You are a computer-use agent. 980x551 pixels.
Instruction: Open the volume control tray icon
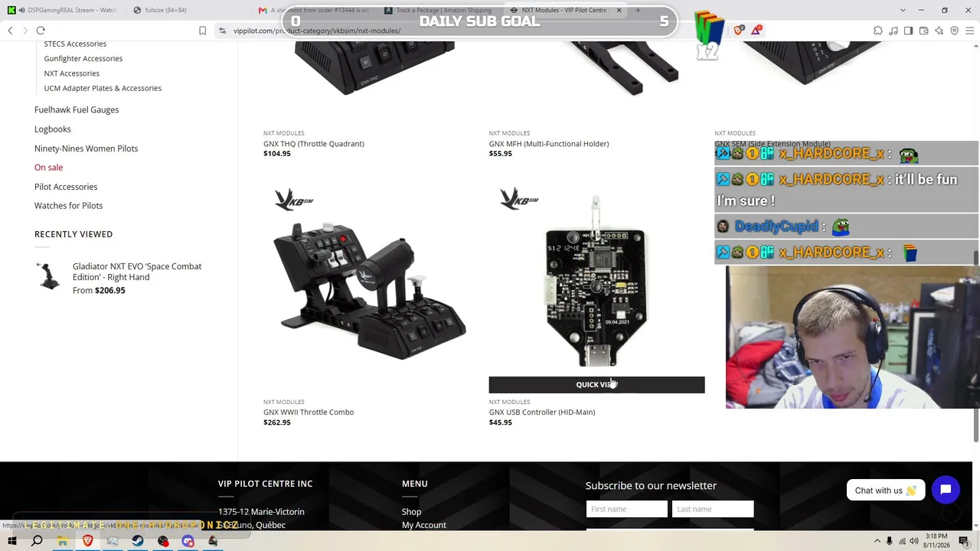coord(913,541)
